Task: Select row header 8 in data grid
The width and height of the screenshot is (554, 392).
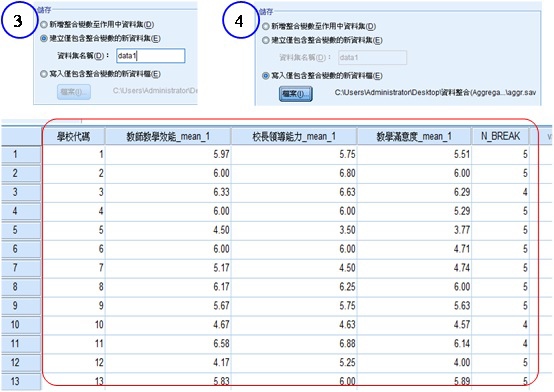Action: (x=21, y=287)
